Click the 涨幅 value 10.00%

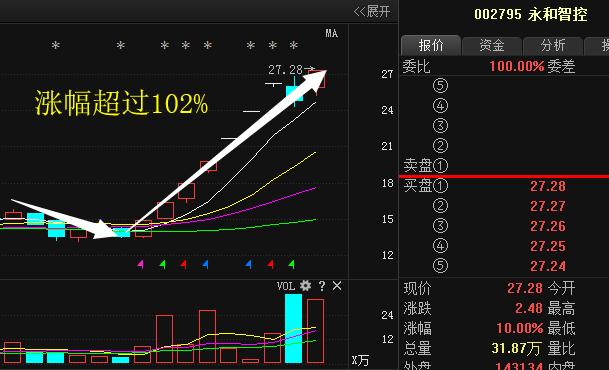520,328
